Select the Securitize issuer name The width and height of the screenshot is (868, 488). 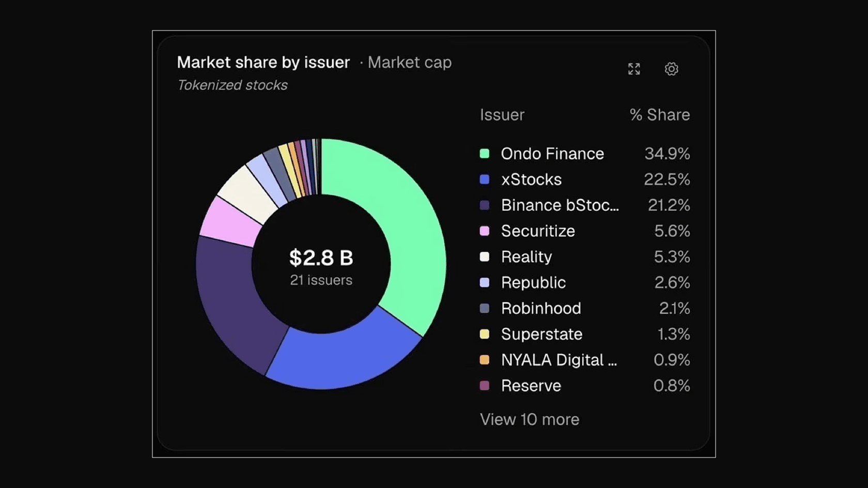(538, 231)
